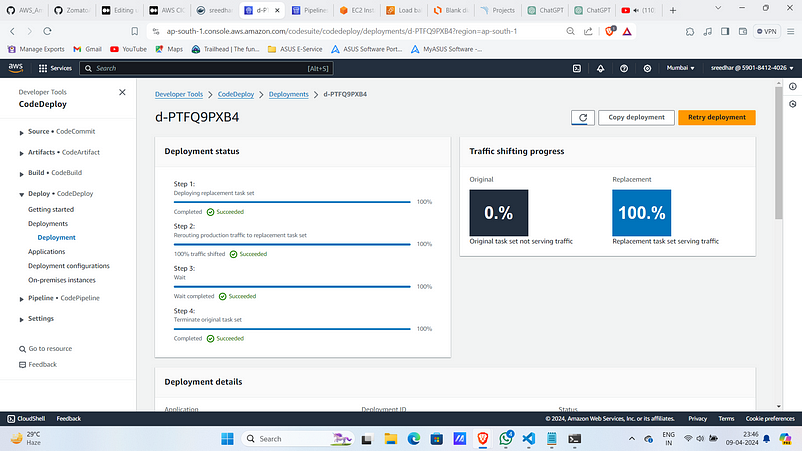The image size is (802, 451).
Task: Open browser zoom magnifier icon
Action: (570, 31)
